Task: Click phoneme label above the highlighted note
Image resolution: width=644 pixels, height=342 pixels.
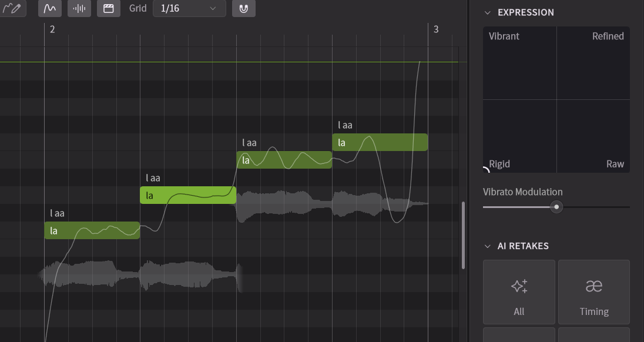Action: [153, 178]
